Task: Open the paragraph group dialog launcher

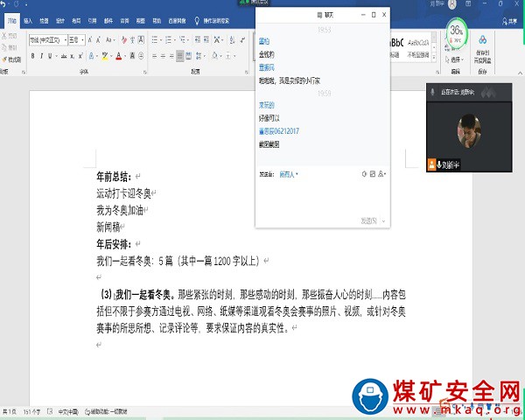Action: pos(247,72)
